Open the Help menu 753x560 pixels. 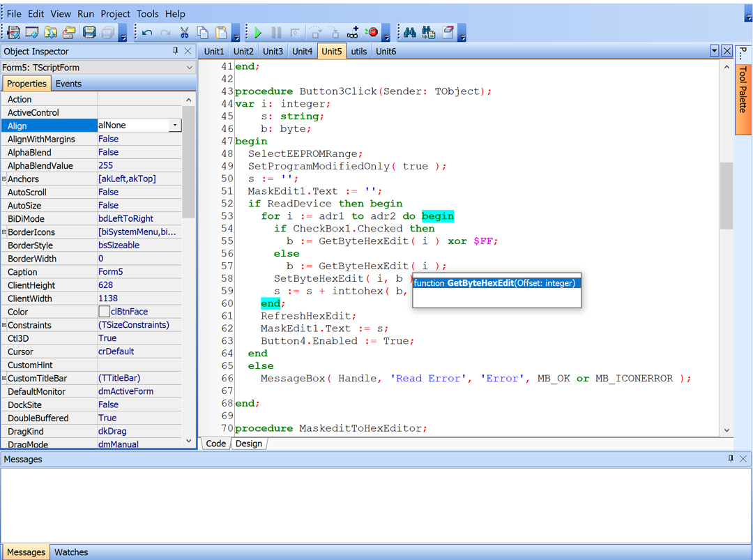(175, 14)
